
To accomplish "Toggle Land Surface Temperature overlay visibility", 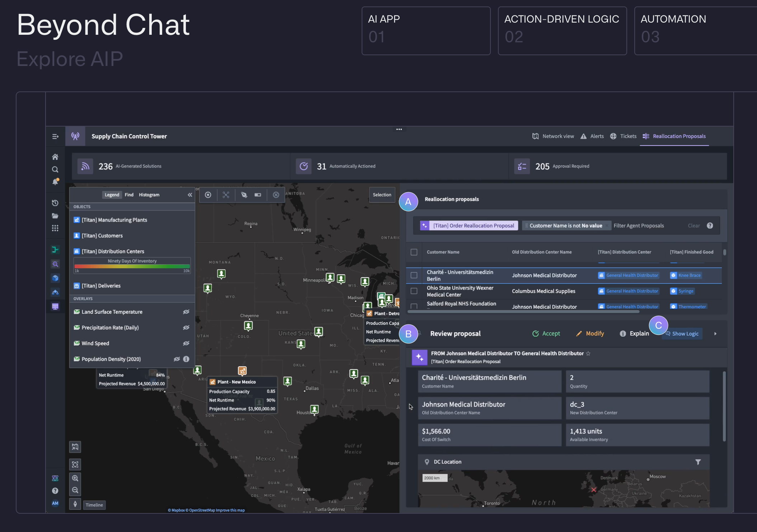I will pyautogui.click(x=186, y=312).
